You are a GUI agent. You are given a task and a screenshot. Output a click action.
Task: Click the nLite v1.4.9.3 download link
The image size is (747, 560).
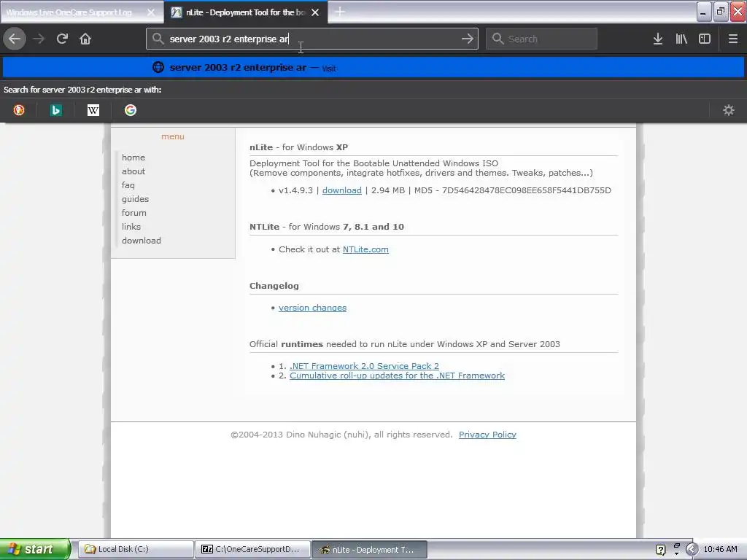[x=341, y=190]
